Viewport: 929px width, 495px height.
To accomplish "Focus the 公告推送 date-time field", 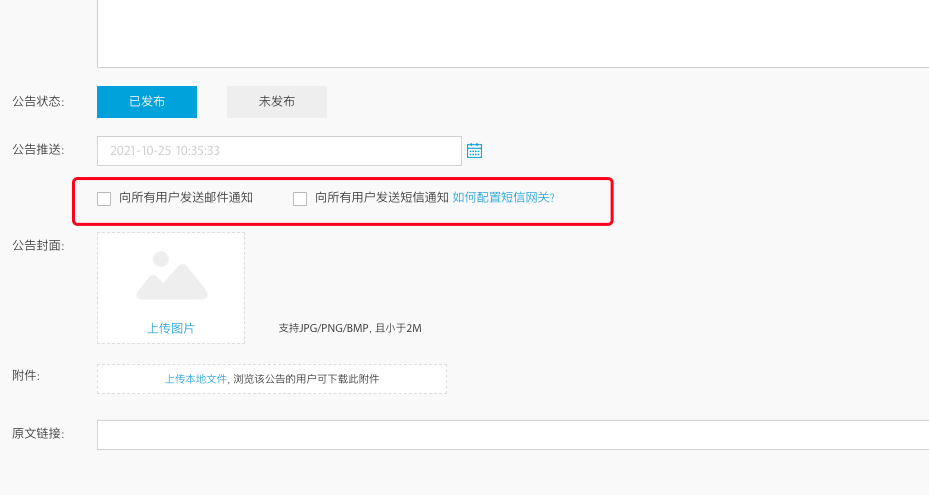I will (x=279, y=151).
